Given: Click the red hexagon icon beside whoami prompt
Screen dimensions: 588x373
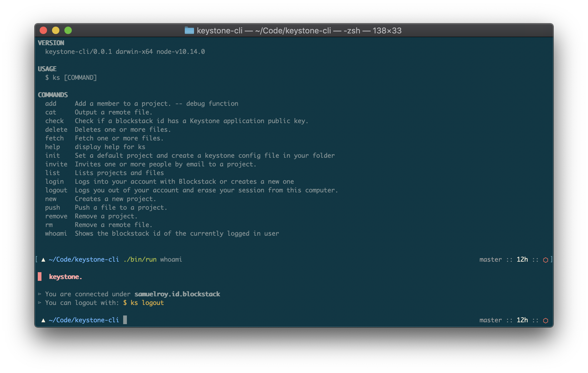Looking at the screenshot, I should [x=546, y=260].
